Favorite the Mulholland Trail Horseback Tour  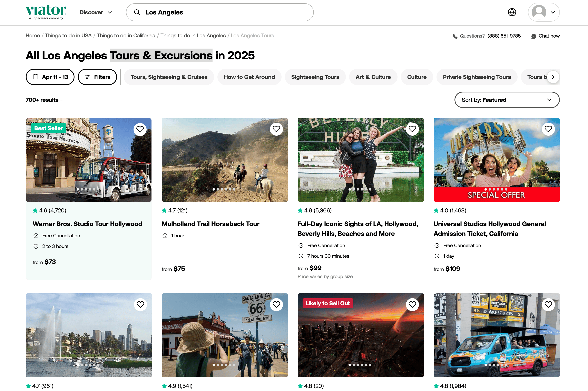[276, 129]
